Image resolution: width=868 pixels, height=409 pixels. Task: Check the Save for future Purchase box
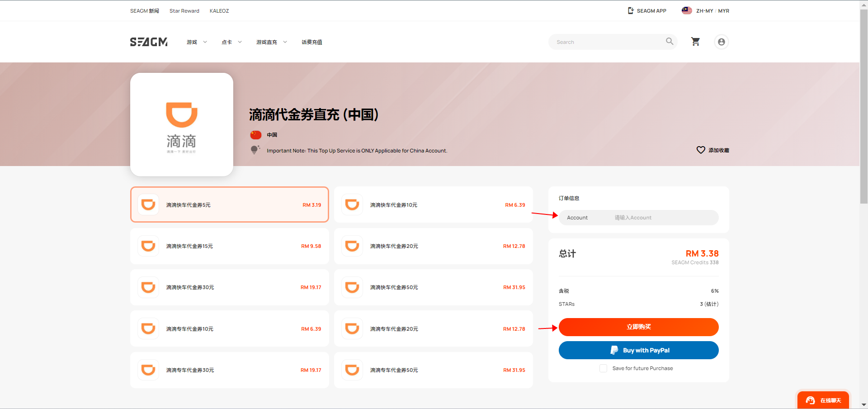point(603,368)
